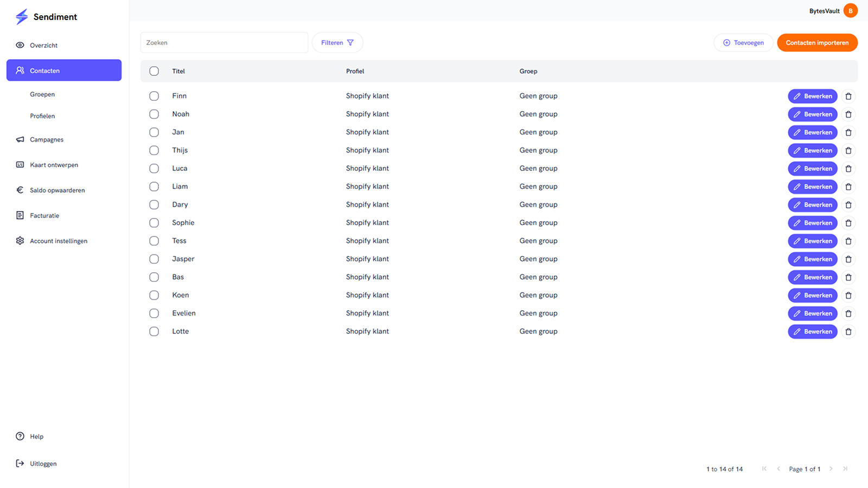The width and height of the screenshot is (868, 488).
Task: Select the checkbox next to Noah
Action: [154, 114]
